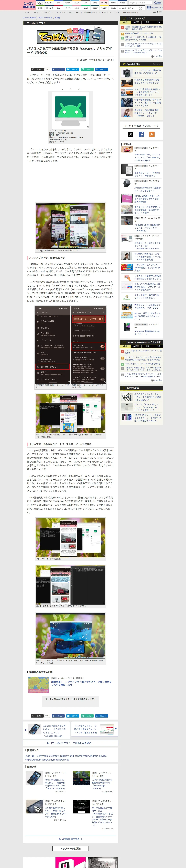Select the 24時間 tab in Impress Watchシリーズ人気記事
Viewport: 186px width, 868px height.
[x=136, y=346]
